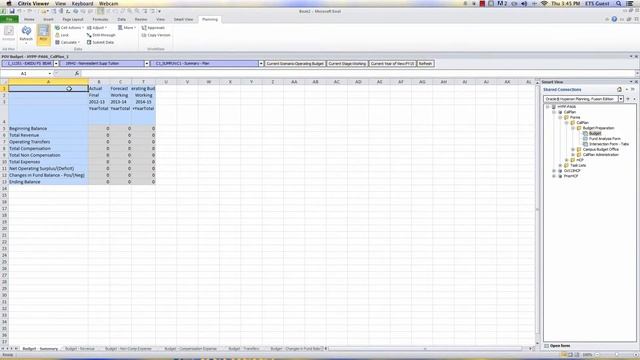This screenshot has width=640, height=360.
Task: Select the Ending Balance row label cell
Action: point(48,182)
